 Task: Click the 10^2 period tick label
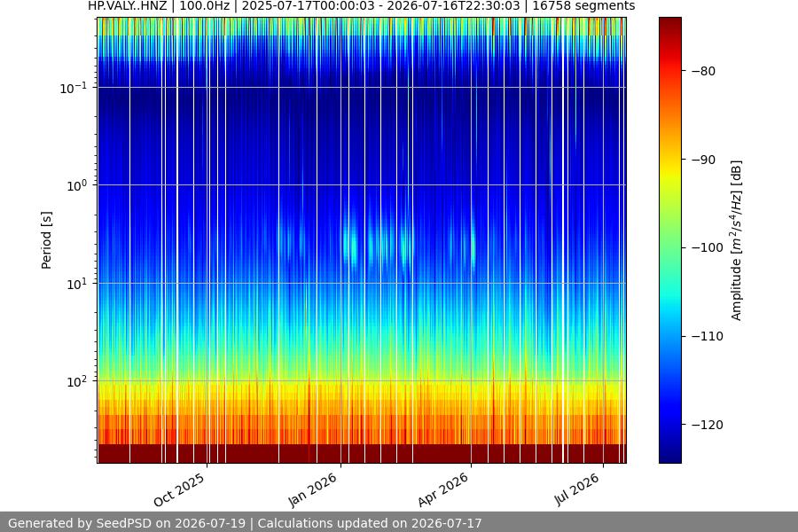point(76,381)
